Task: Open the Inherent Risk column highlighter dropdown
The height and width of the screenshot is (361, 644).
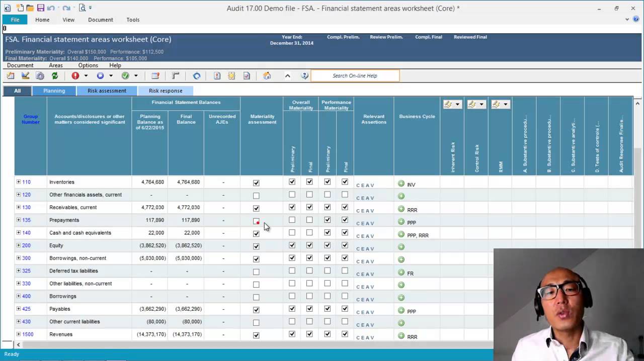Action: (457, 104)
